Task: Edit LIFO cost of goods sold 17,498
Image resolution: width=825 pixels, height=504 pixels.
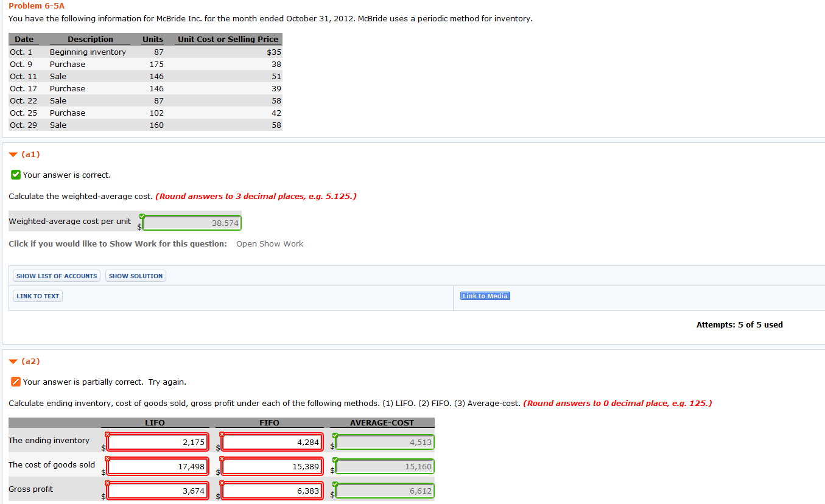Action: click(156, 467)
